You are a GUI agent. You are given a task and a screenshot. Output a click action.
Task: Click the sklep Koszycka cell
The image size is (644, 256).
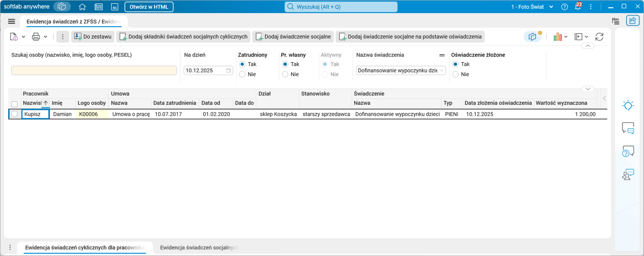pyautogui.click(x=278, y=114)
